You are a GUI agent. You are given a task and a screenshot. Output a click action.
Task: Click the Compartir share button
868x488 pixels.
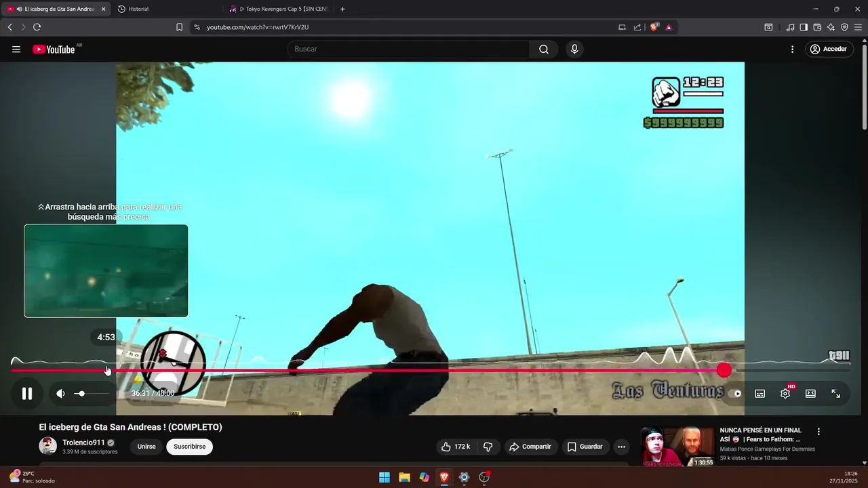click(x=530, y=447)
